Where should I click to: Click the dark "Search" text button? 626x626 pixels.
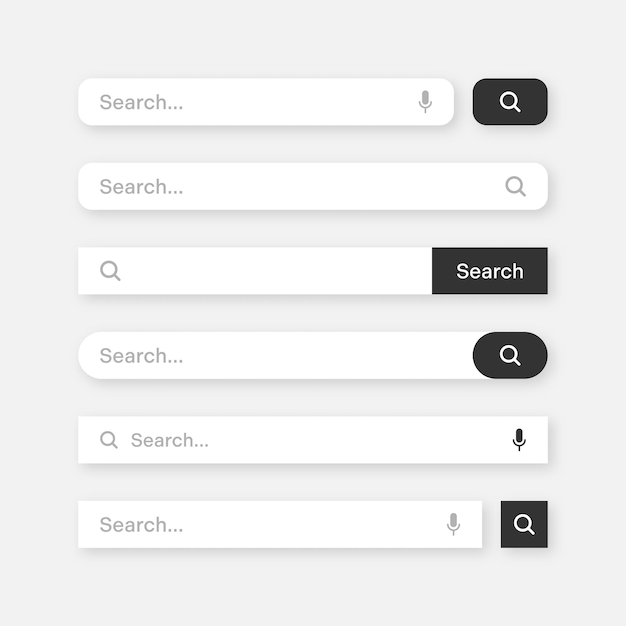[x=490, y=271]
